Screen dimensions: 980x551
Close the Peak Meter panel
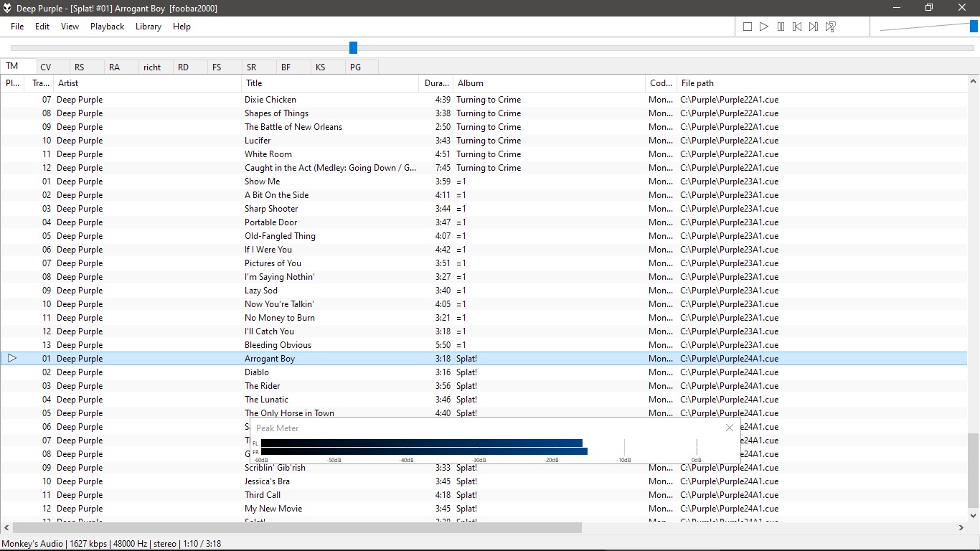click(730, 428)
